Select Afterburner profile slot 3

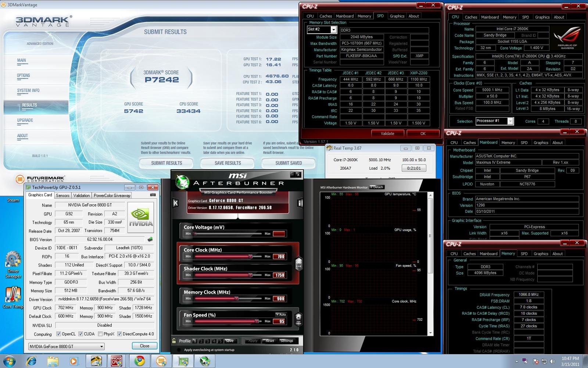pyautogui.click(x=208, y=341)
